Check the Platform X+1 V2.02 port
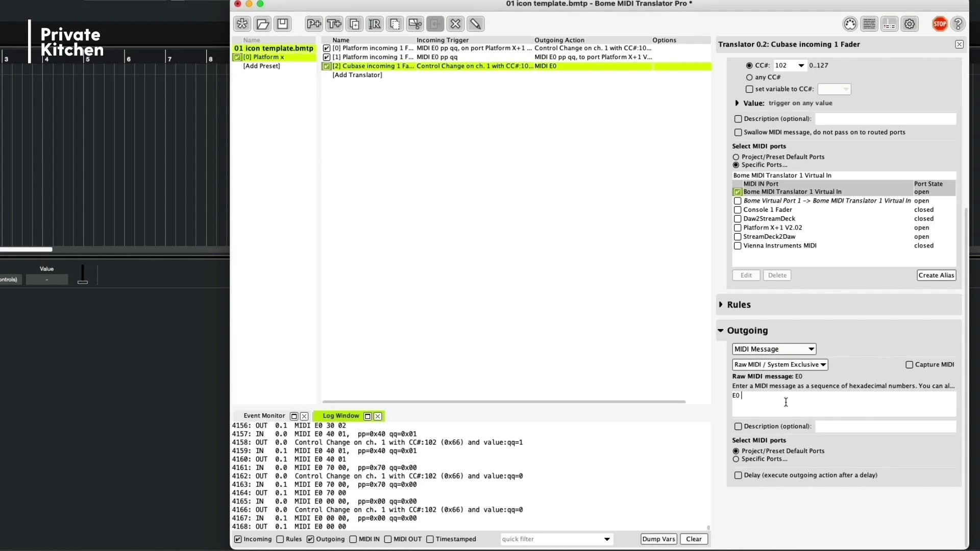 point(738,228)
